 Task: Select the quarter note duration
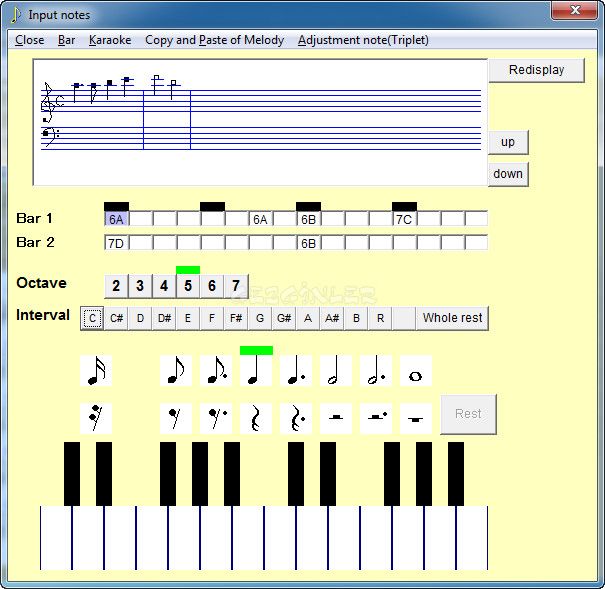tap(256, 370)
